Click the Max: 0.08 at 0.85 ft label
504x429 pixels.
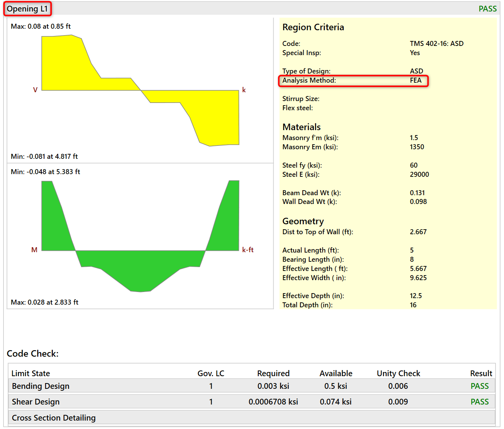pos(41,26)
